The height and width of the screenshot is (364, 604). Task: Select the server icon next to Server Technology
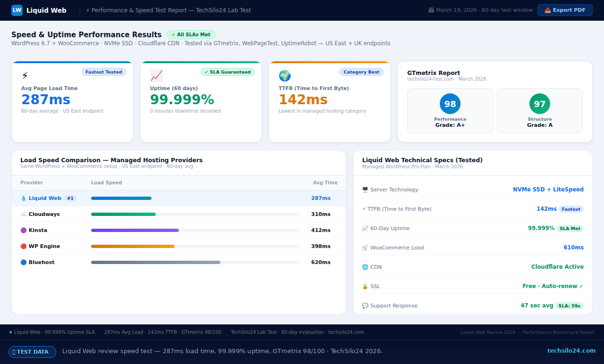point(364,189)
